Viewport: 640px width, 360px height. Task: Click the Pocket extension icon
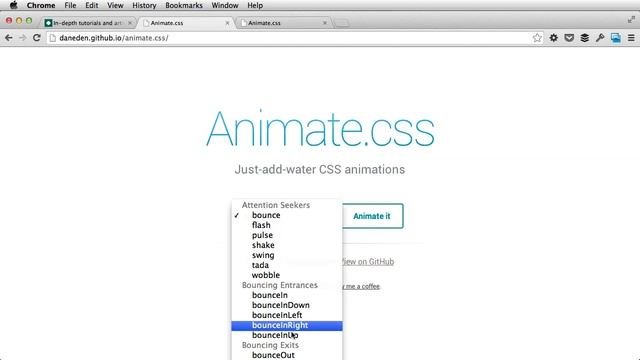(x=569, y=38)
